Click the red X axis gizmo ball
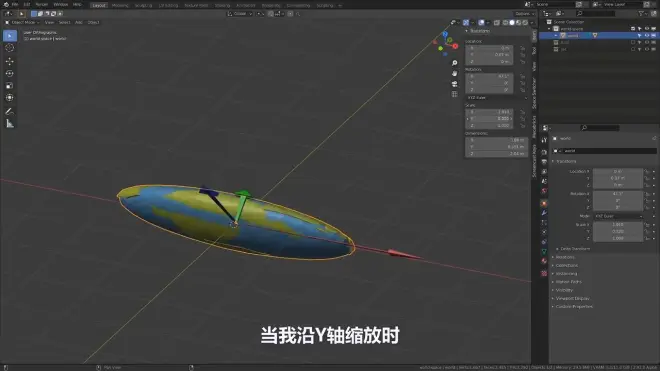660x371 pixels. click(x=455, y=46)
